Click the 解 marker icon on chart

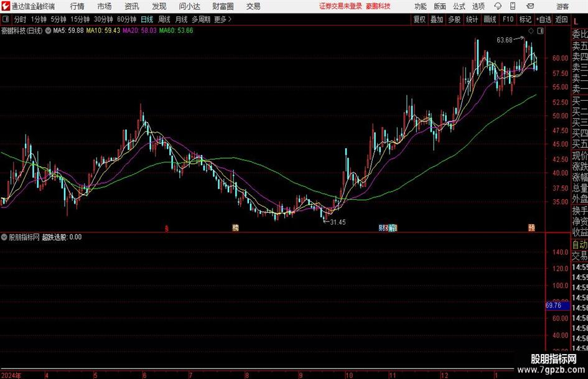point(392,228)
